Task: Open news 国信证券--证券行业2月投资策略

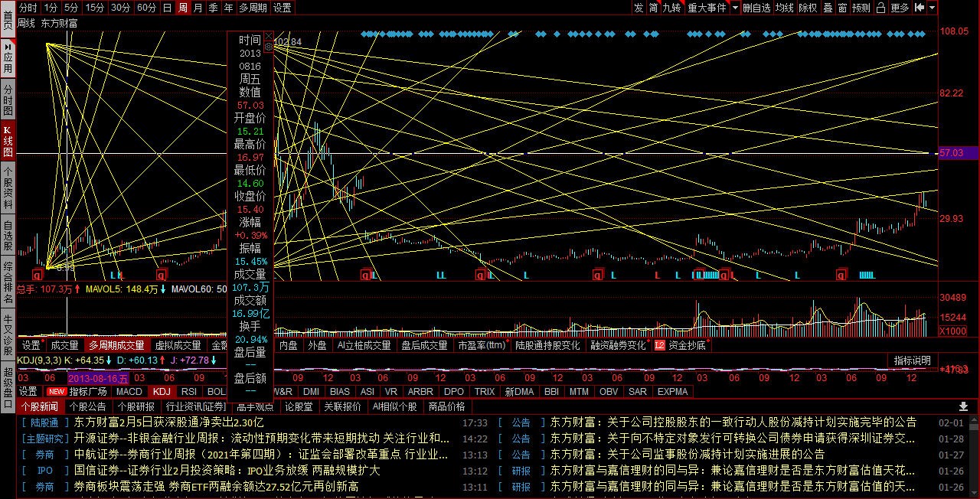Action: click(227, 470)
